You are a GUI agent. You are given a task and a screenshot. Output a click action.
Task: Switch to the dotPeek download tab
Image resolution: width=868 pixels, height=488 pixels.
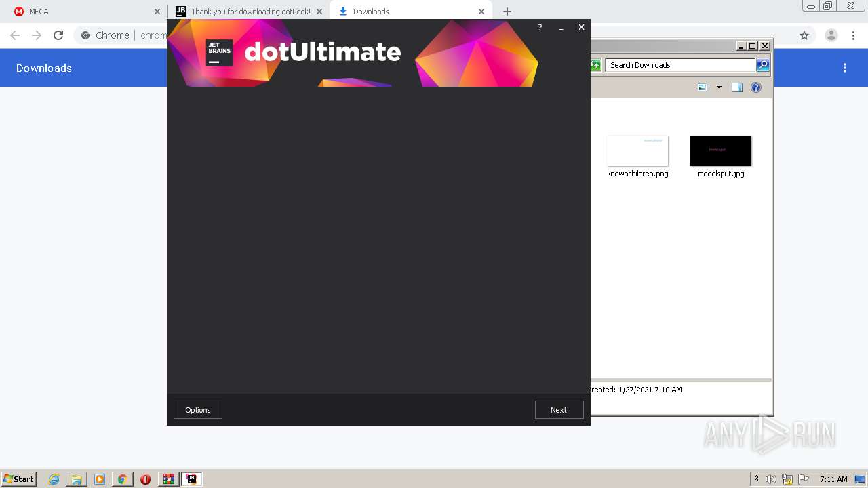(248, 12)
